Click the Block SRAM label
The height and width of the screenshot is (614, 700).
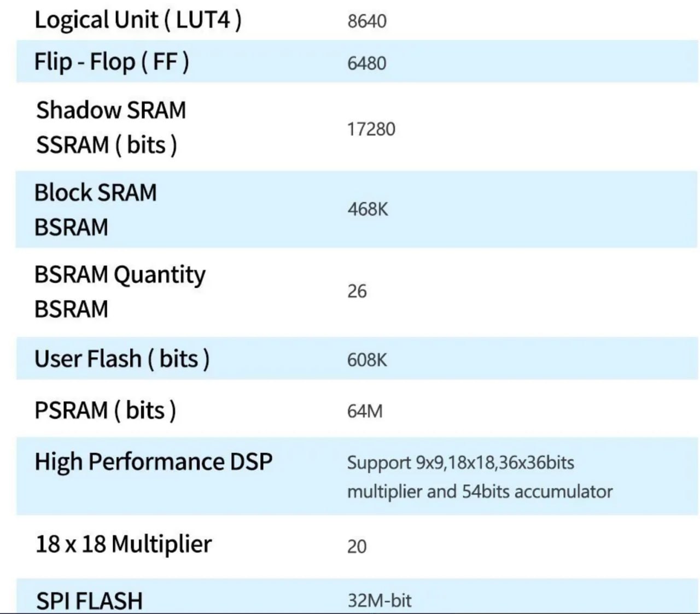coord(96,192)
